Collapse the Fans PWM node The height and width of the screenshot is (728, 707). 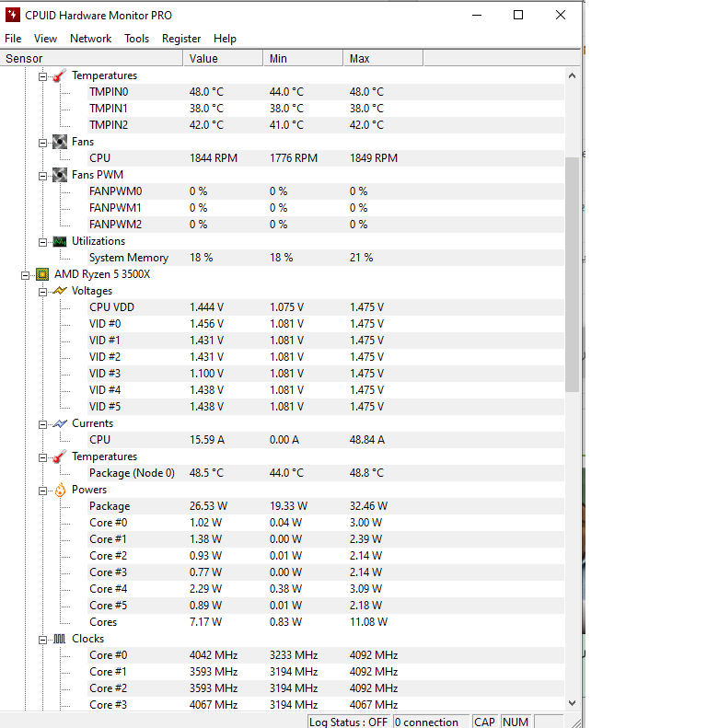coord(42,176)
